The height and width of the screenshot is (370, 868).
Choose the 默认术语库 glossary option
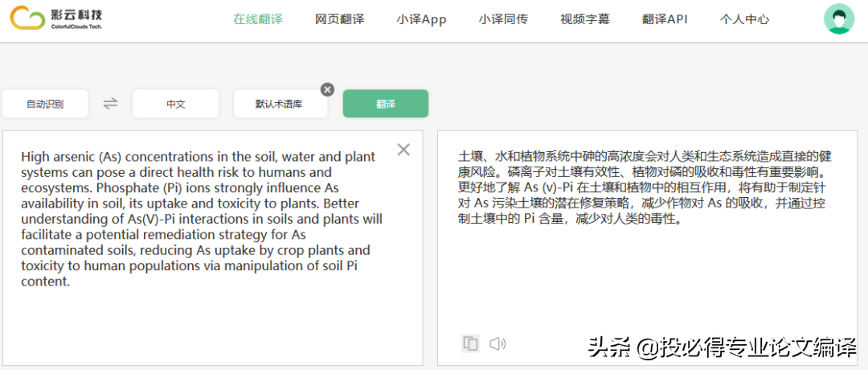coord(279,104)
